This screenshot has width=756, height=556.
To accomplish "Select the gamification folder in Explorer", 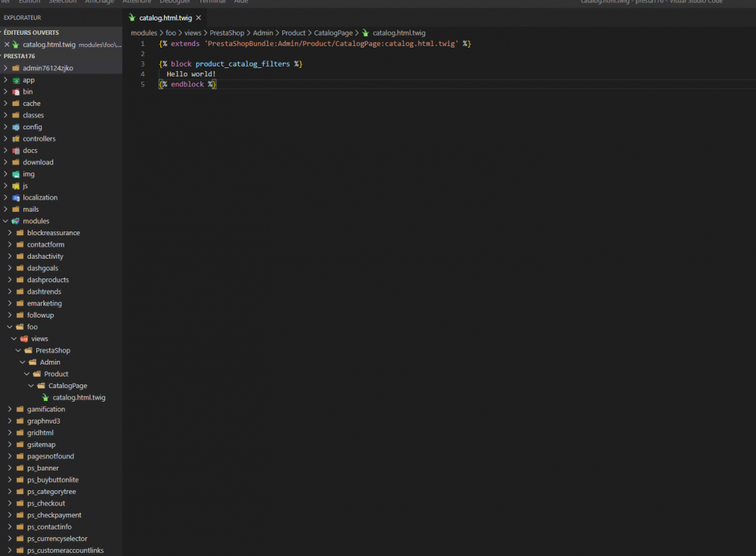I will click(x=45, y=408).
